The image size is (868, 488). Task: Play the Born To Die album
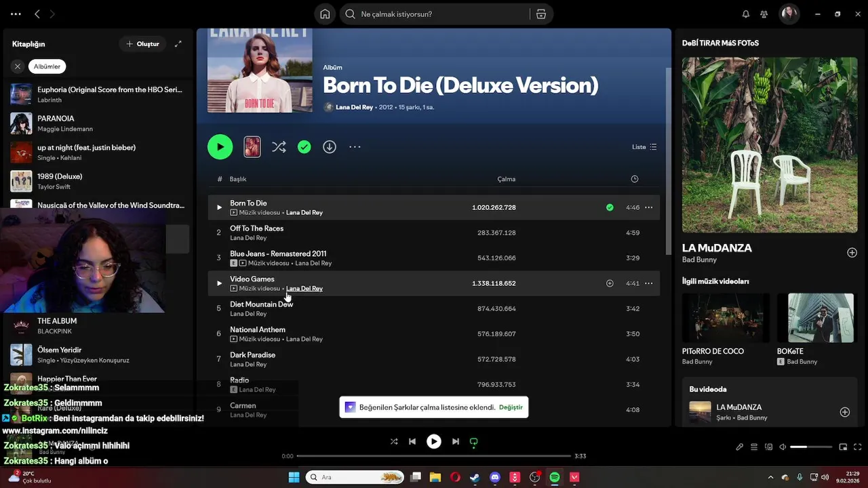[x=220, y=147]
